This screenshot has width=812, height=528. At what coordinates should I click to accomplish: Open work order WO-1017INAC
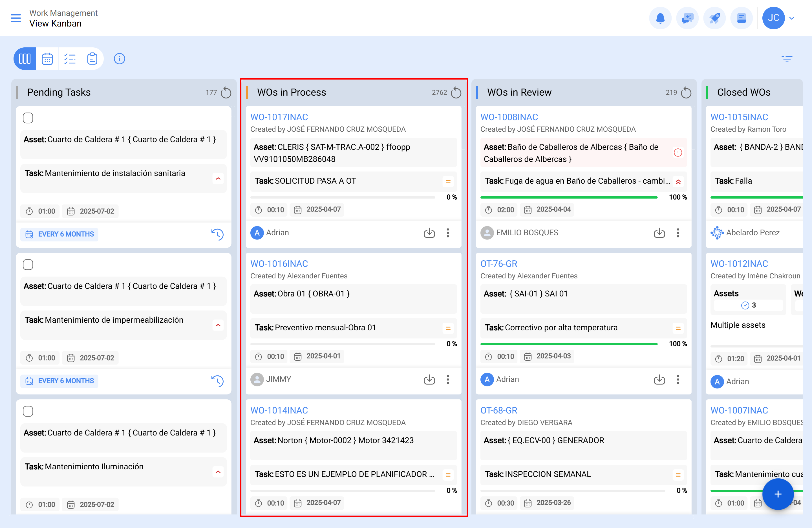point(279,117)
